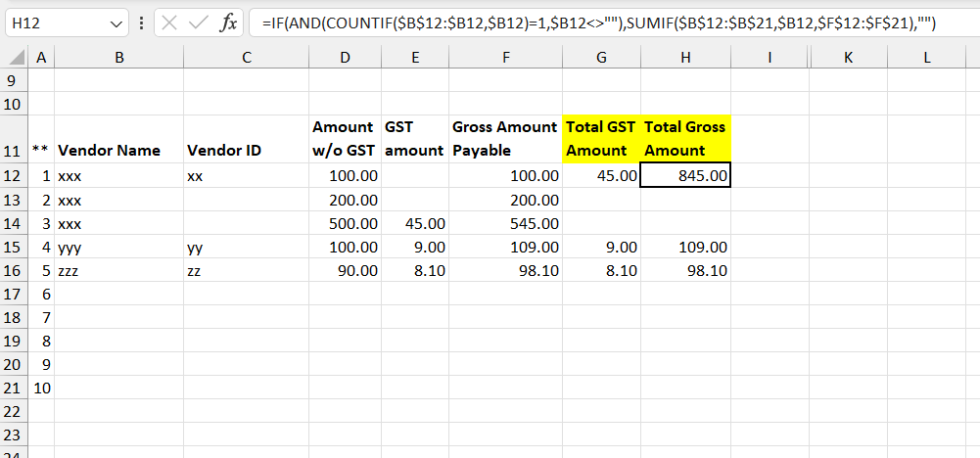Viewport: 980px width, 458px height.
Task: Click serial number 10 in column A
Action: (x=41, y=388)
